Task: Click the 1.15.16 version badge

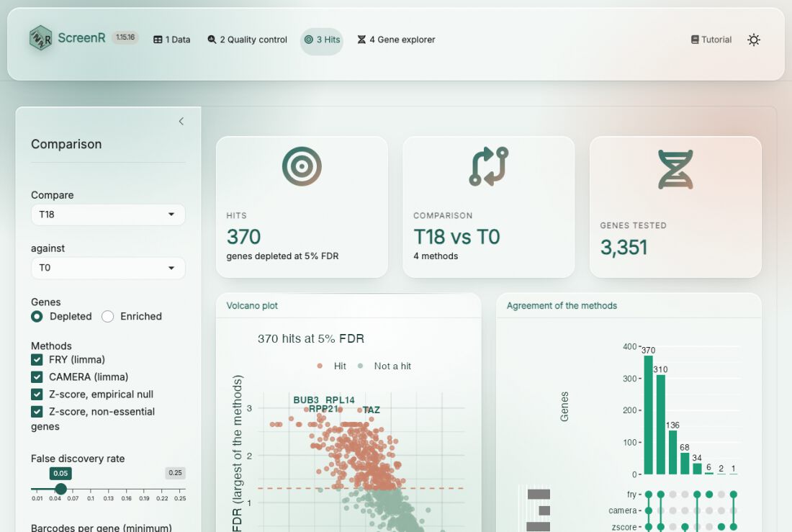Action: pyautogui.click(x=125, y=37)
